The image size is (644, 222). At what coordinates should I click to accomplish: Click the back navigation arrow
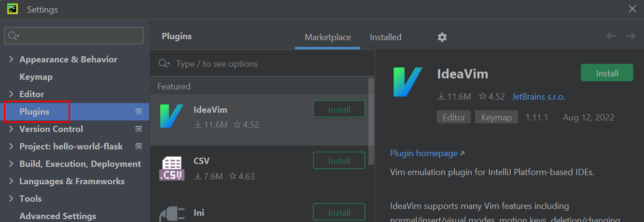[611, 36]
